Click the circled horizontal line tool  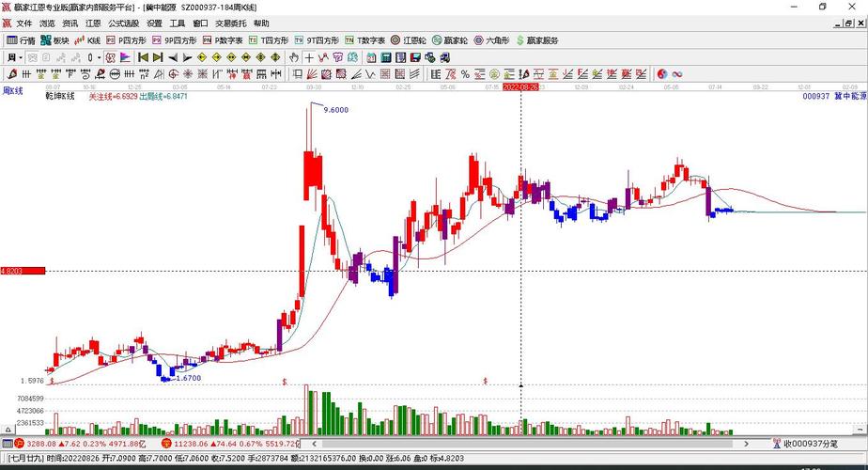[115, 73]
